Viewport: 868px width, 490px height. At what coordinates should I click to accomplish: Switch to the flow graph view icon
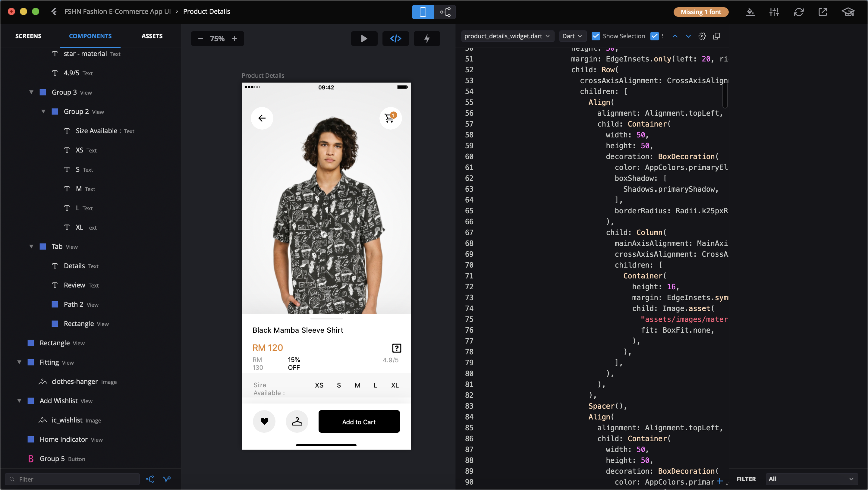point(445,12)
